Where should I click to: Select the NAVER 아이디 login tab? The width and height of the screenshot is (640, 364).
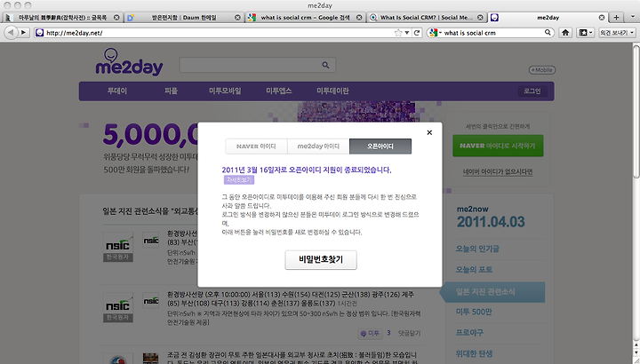(x=256, y=146)
